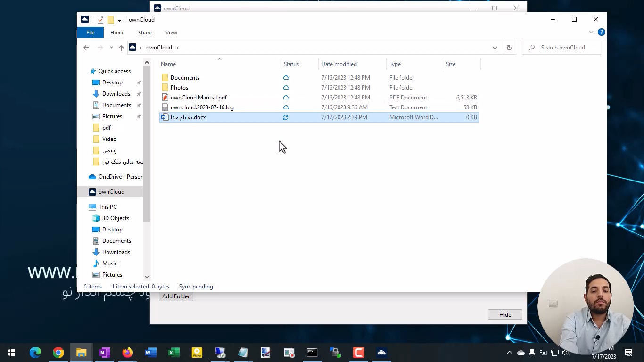Select ownCloud in the navigation pane
The image size is (644, 362).
111,192
